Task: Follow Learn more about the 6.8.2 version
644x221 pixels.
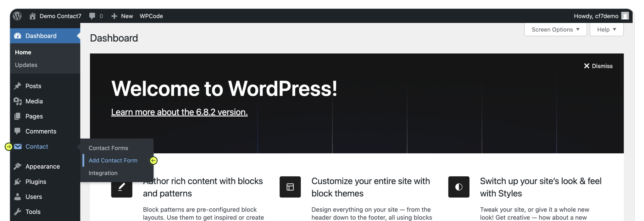Action: (179, 112)
